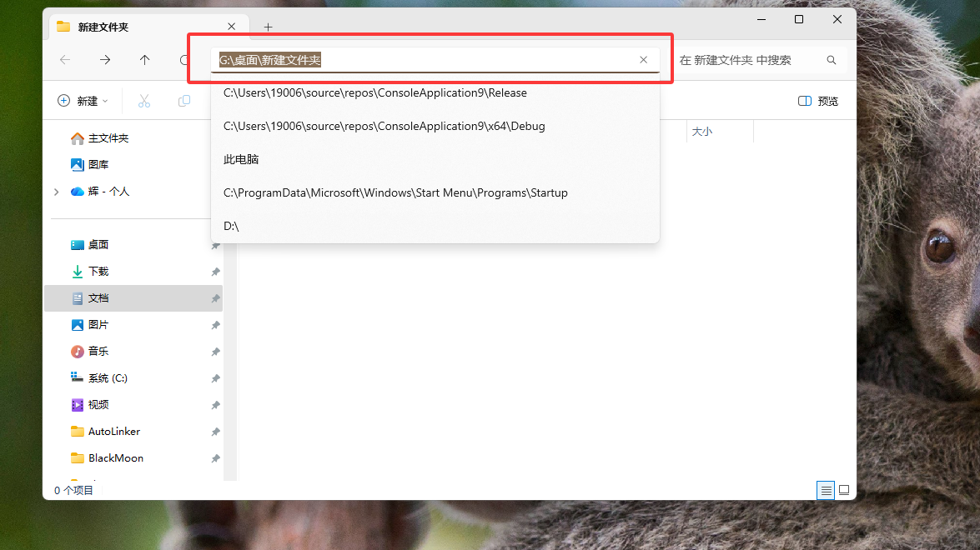The image size is (980, 550).
Task: Switch to details list view
Action: (826, 490)
